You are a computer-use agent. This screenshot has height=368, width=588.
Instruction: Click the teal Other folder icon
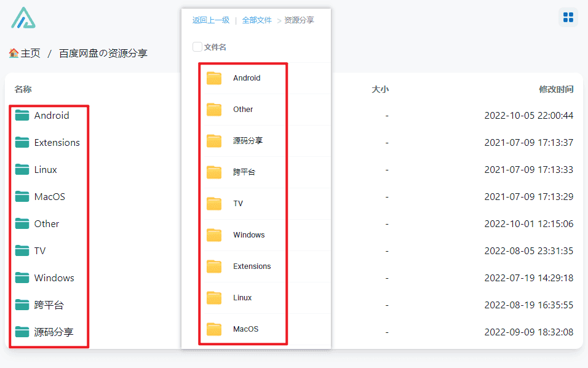click(x=22, y=223)
